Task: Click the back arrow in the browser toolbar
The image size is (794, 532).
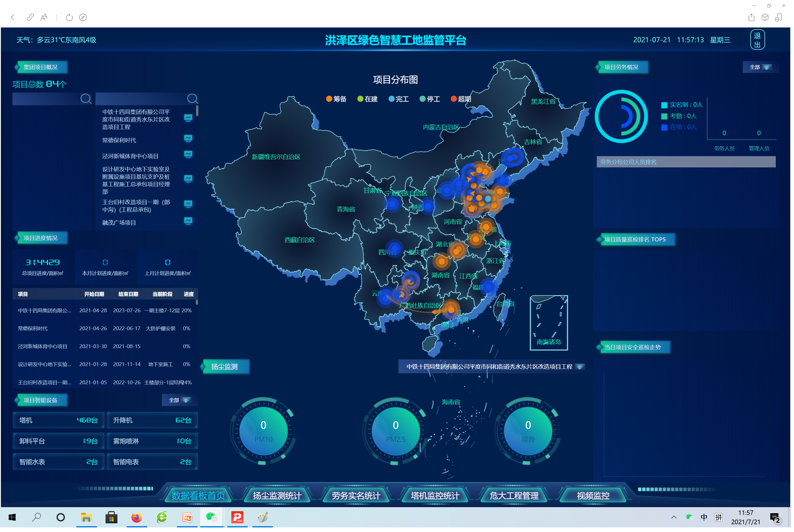Action: click(x=12, y=17)
